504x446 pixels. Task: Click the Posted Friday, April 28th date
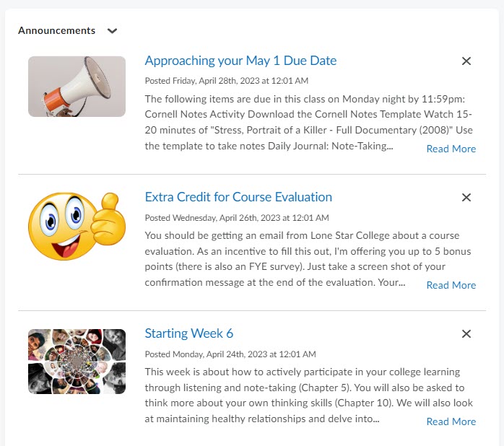coord(227,81)
